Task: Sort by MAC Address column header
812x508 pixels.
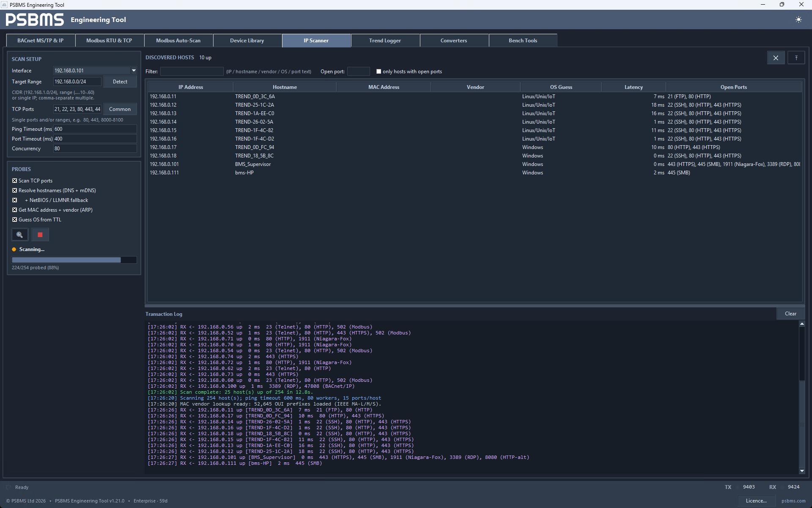Action: point(384,87)
